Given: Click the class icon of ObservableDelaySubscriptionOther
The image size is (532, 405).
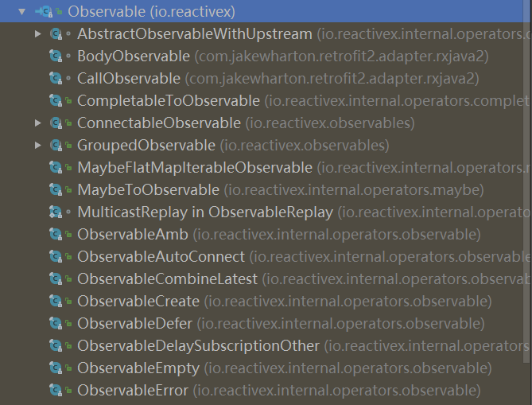Looking at the screenshot, I should click(56, 345).
